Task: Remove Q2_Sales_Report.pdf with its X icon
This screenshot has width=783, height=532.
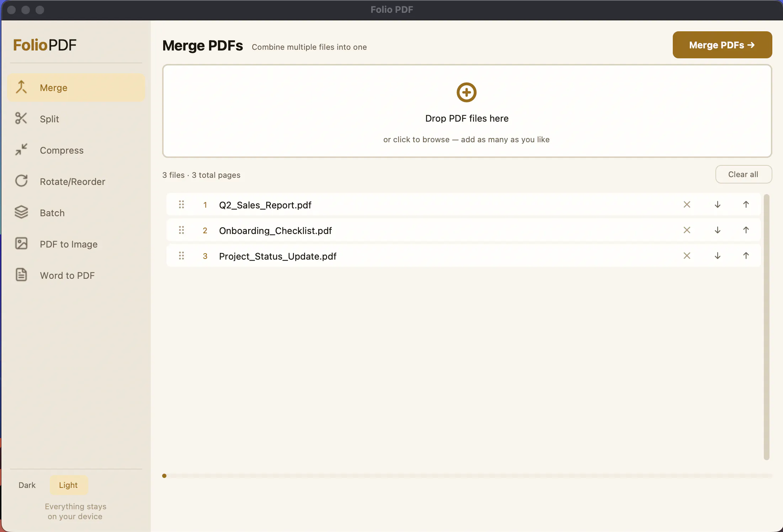Action: (687, 204)
